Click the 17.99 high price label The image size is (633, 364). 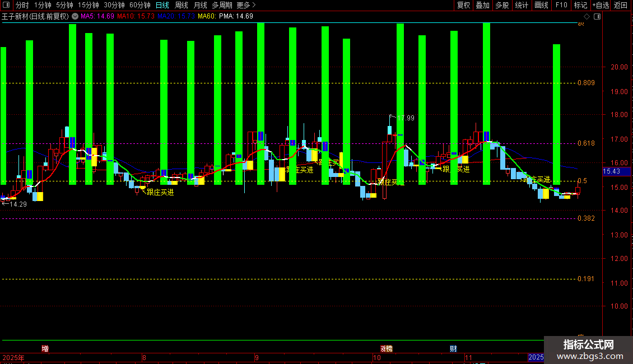click(406, 118)
